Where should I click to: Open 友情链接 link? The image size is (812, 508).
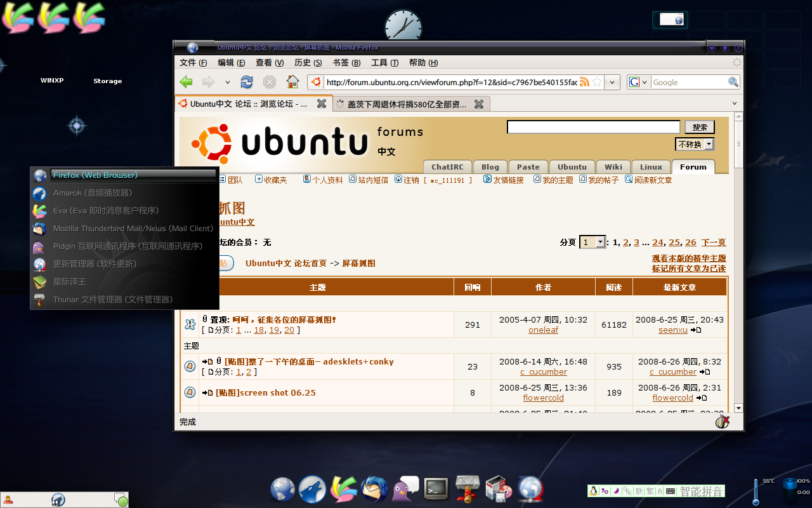504,180
